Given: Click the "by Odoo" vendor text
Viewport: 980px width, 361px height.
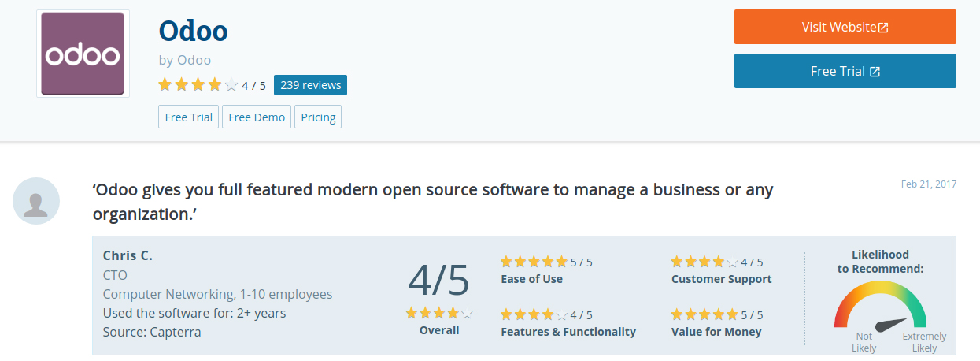Looking at the screenshot, I should (x=184, y=60).
